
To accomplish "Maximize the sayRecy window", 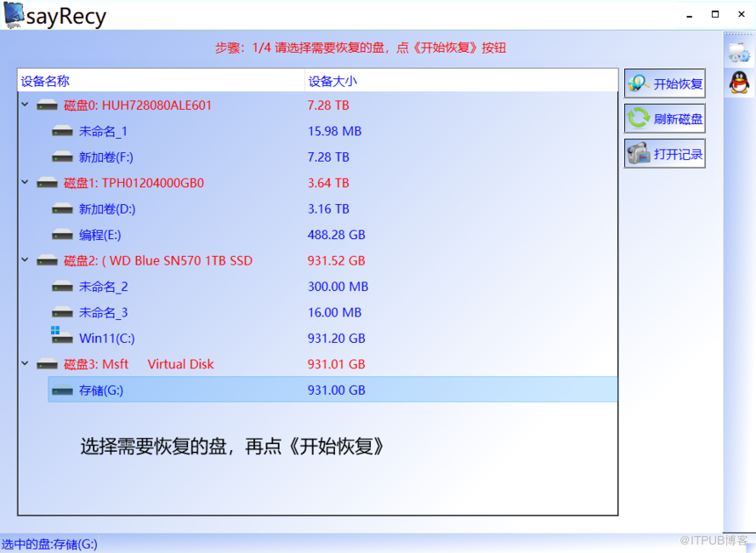I will (x=715, y=14).
